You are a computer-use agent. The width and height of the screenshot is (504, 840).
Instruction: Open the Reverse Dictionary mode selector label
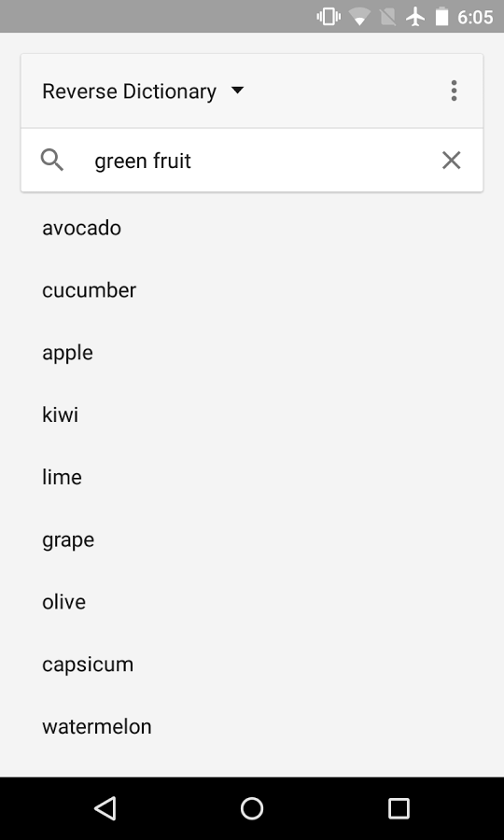pos(129,91)
